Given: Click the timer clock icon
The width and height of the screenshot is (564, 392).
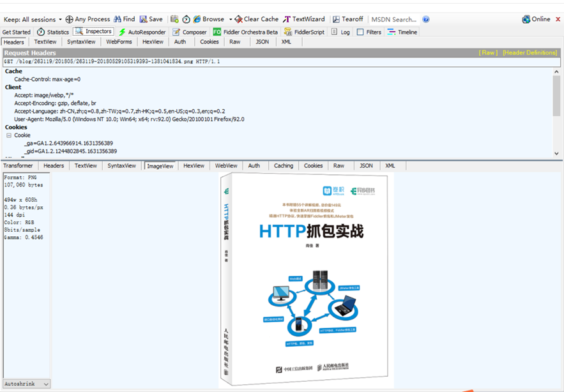Looking at the screenshot, I should [186, 19].
